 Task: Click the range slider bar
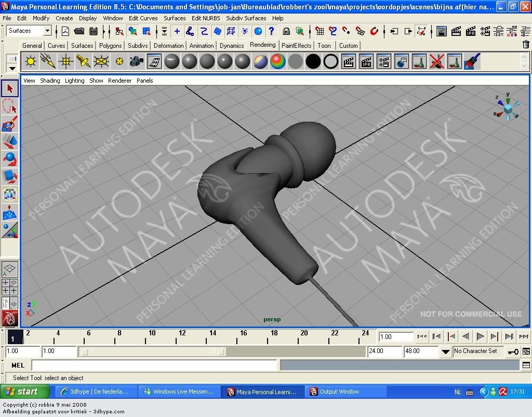[x=153, y=351]
